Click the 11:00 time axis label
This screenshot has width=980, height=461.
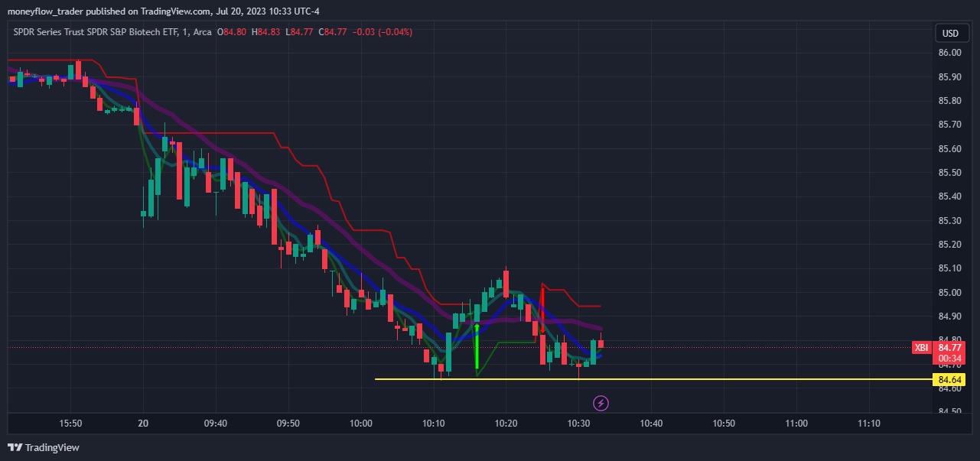(x=796, y=423)
